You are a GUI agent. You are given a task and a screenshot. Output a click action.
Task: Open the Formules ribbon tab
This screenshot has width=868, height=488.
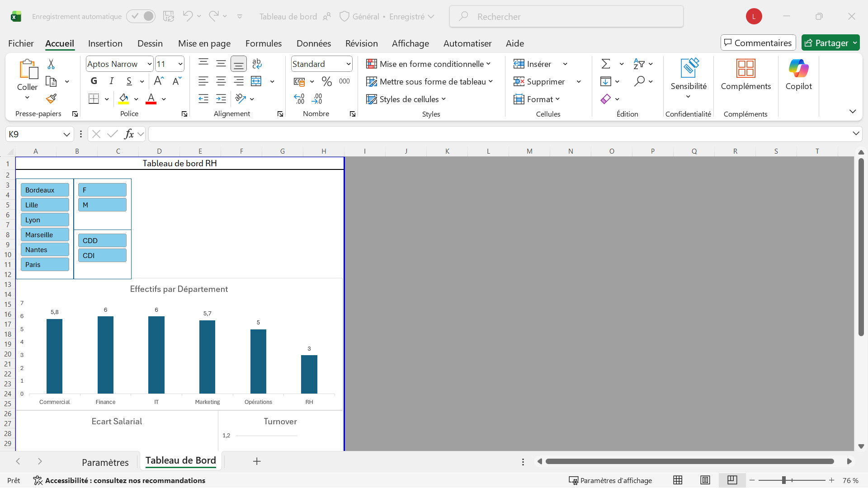coord(263,43)
